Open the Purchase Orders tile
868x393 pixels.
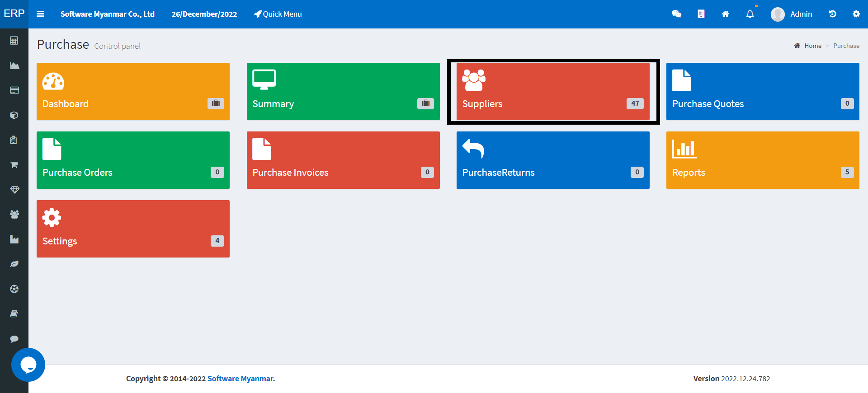(133, 160)
